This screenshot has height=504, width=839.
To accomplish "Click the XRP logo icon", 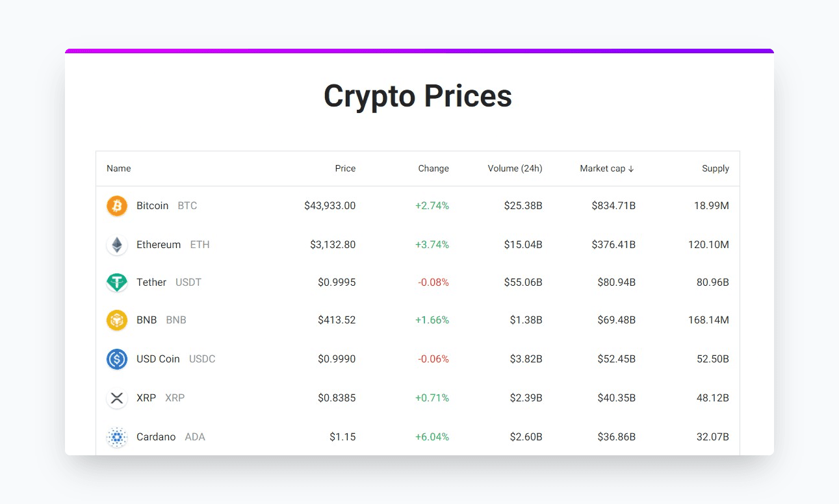I will pos(117,398).
